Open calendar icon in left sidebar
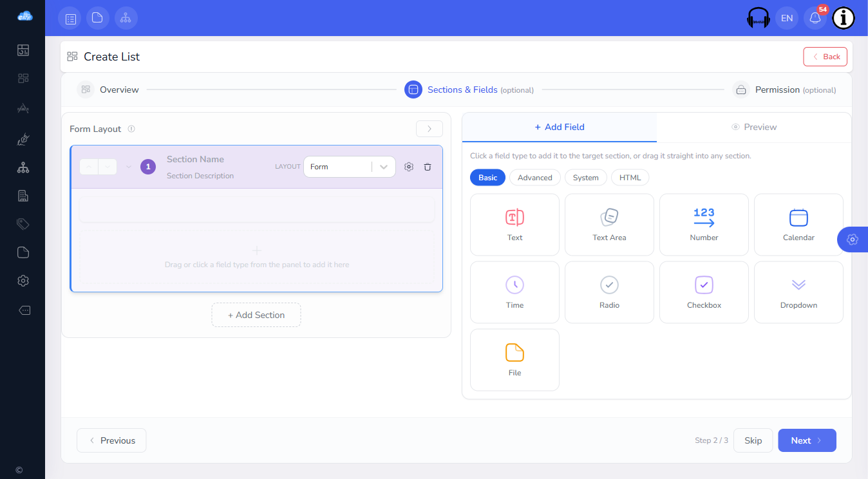868x479 pixels. tap(23, 50)
